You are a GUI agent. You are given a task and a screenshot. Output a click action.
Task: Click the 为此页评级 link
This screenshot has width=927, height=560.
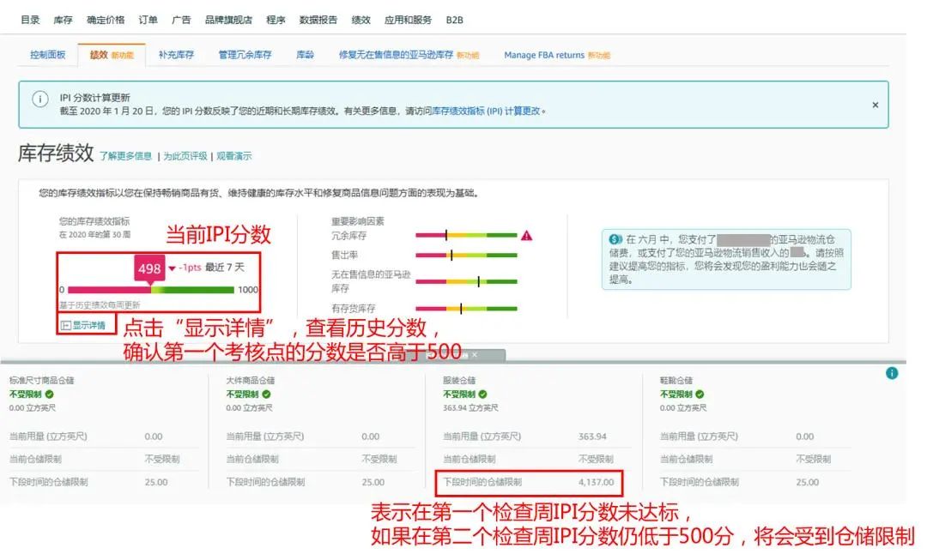[185, 156]
